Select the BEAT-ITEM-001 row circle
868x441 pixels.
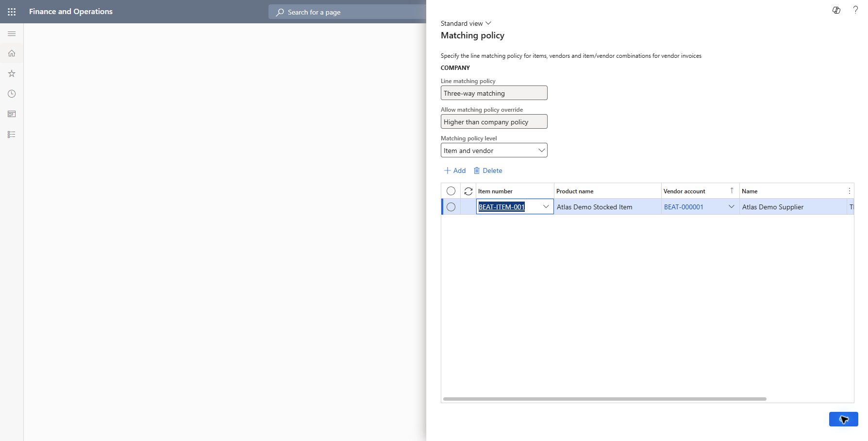451,207
